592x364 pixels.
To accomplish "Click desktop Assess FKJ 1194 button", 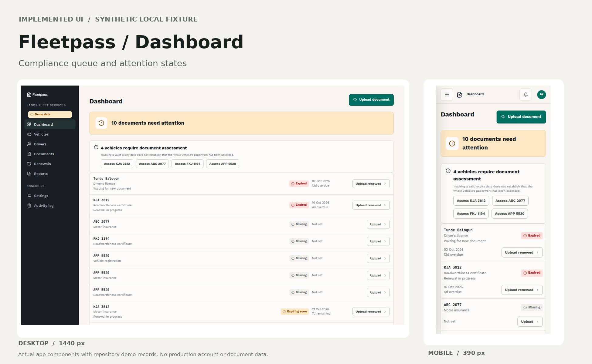I will click(x=188, y=164).
